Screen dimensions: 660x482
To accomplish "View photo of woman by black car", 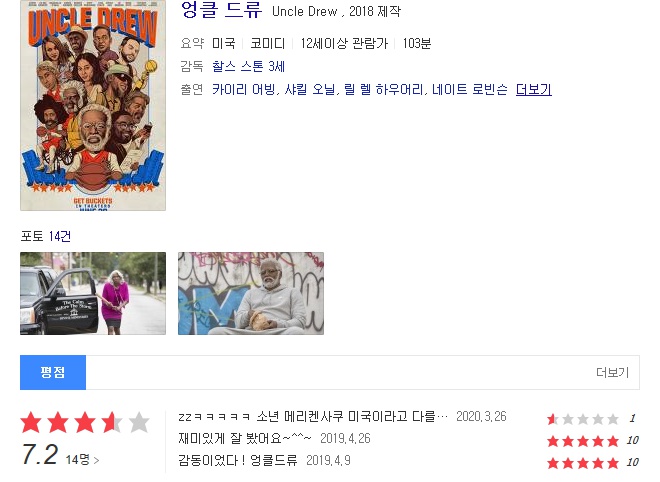I will [93, 293].
